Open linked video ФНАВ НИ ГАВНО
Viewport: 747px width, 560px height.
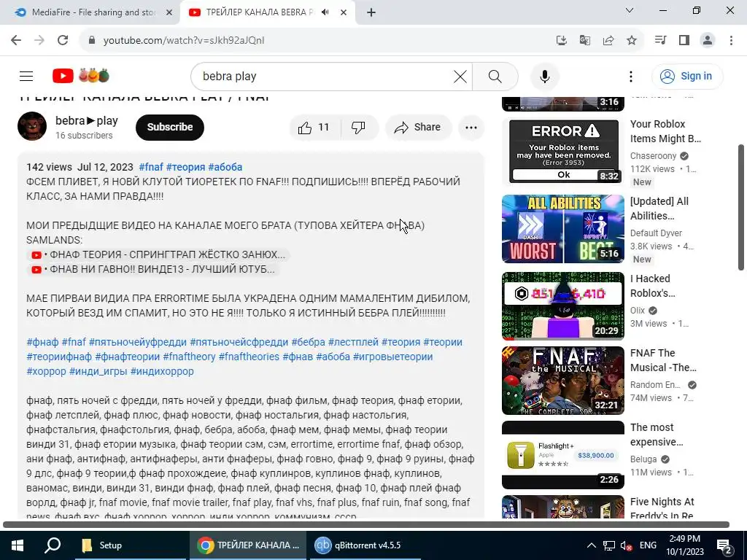(x=153, y=270)
